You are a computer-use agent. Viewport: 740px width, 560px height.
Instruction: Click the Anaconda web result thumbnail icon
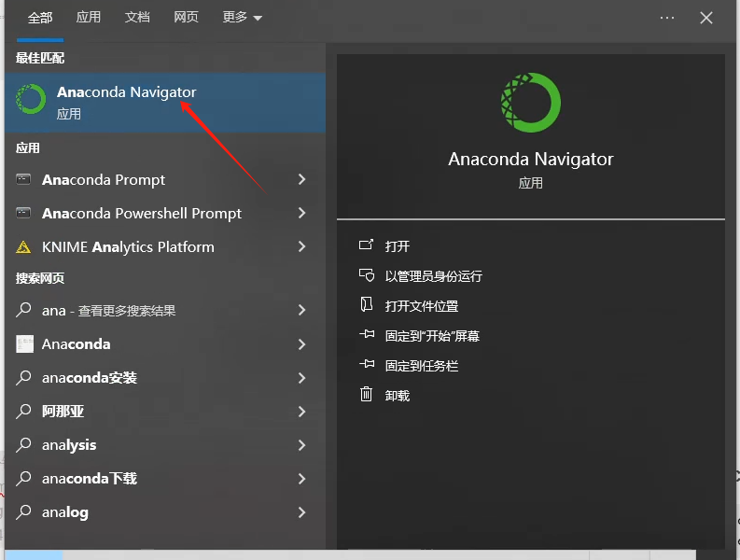click(24, 344)
